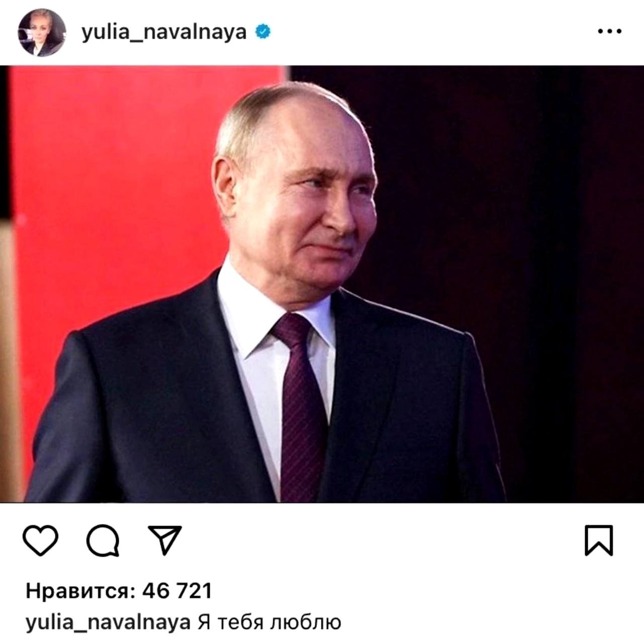Open yulia_navalnaya from the caption username
The width and height of the screenshot is (644, 644).
point(108,623)
